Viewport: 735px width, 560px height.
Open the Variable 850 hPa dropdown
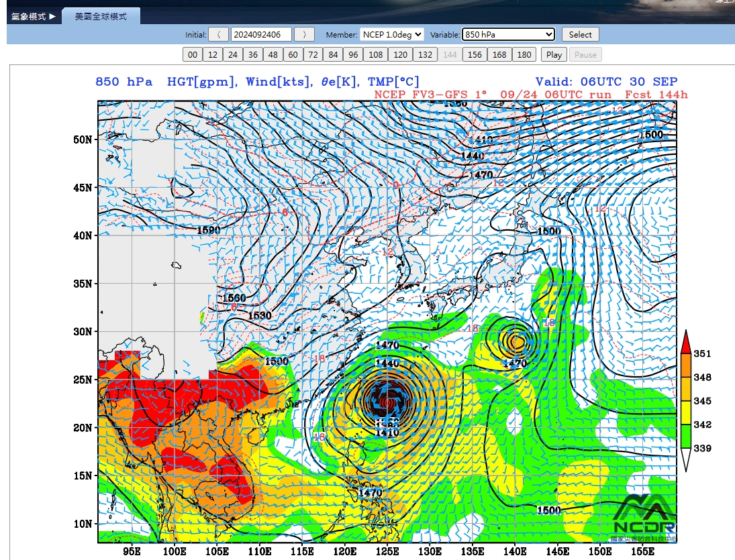508,35
